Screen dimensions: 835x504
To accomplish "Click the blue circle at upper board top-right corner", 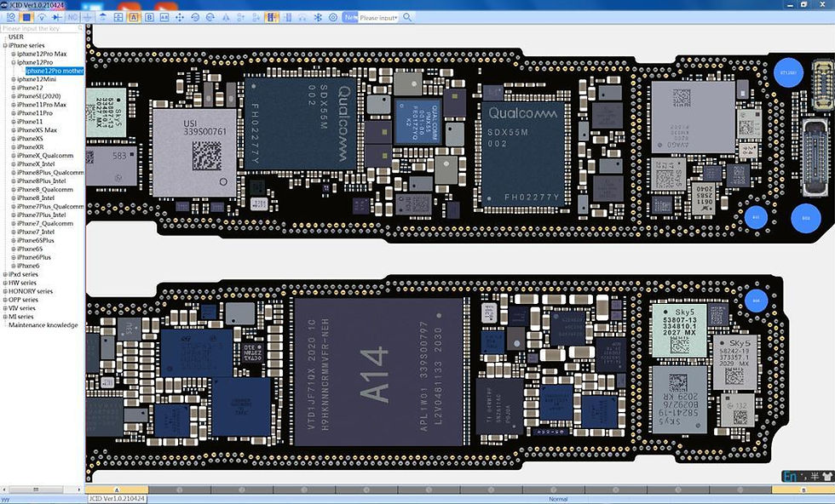I will 788,72.
